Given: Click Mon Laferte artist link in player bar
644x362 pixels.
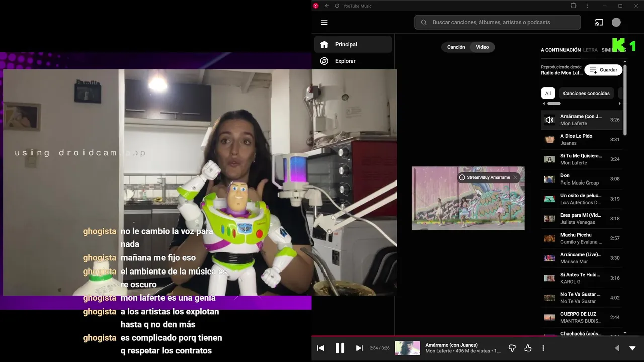Looking at the screenshot, I should [x=439, y=351].
